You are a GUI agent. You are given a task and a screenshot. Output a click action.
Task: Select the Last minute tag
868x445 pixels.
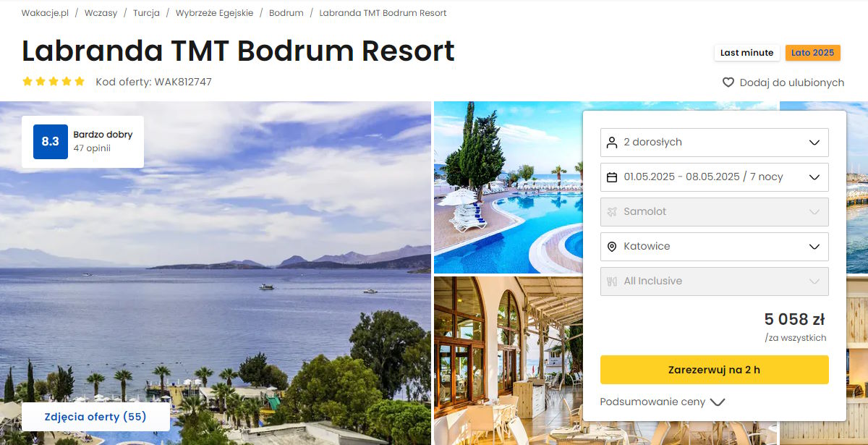(747, 53)
